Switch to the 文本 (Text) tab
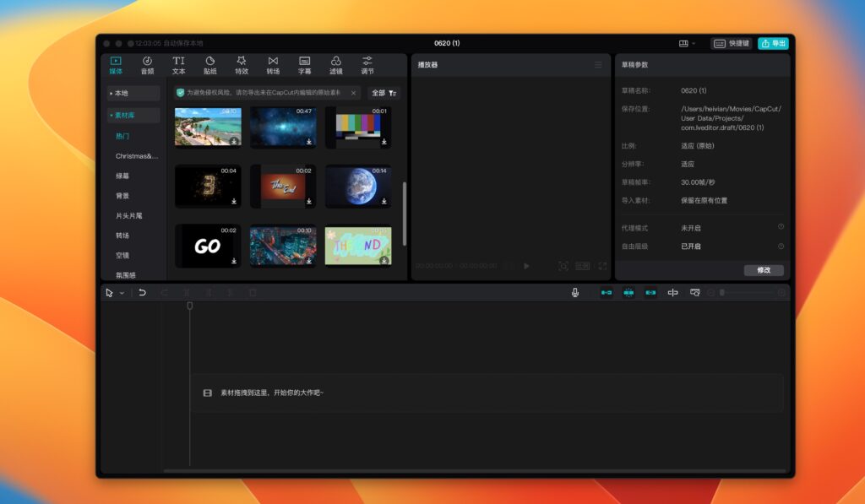The width and height of the screenshot is (865, 504). 178,64
